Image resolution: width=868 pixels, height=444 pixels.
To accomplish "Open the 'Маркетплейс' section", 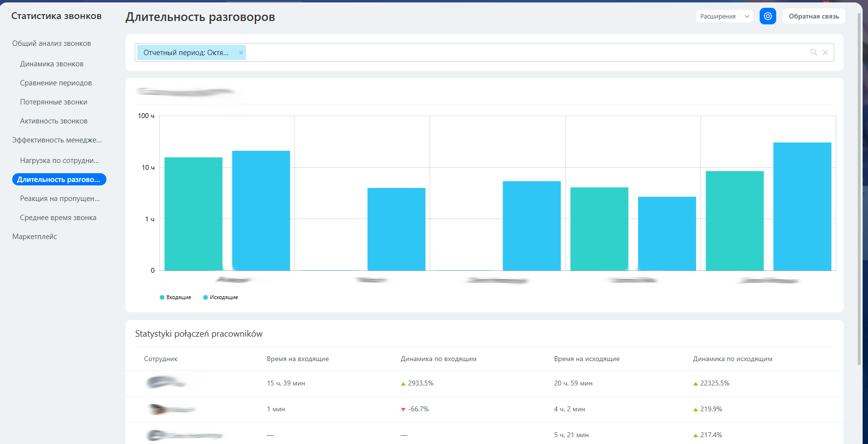I will click(35, 237).
